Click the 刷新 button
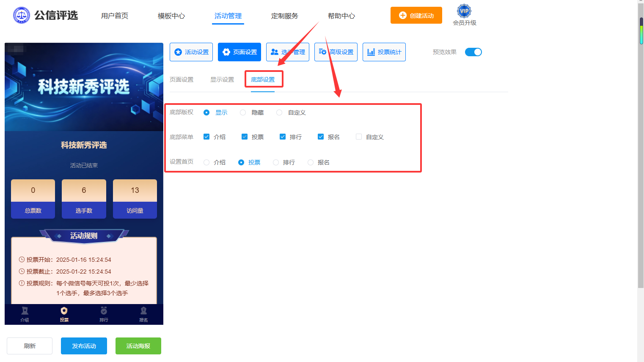644x362 pixels. (30, 346)
